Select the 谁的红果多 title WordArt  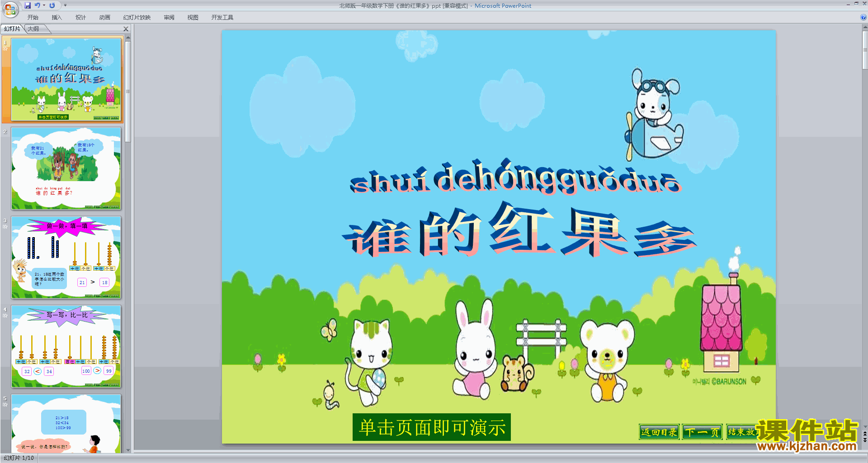519,230
